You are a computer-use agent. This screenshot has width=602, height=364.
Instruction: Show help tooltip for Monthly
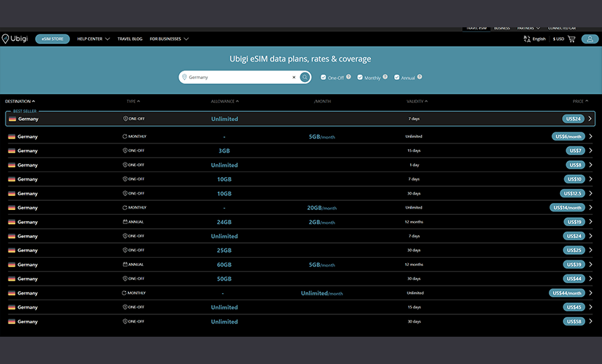click(385, 77)
